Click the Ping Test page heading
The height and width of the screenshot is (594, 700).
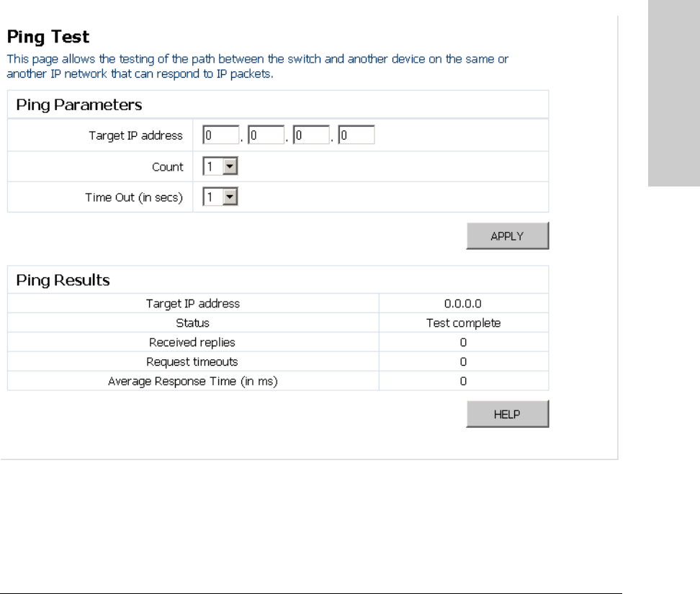48,37
